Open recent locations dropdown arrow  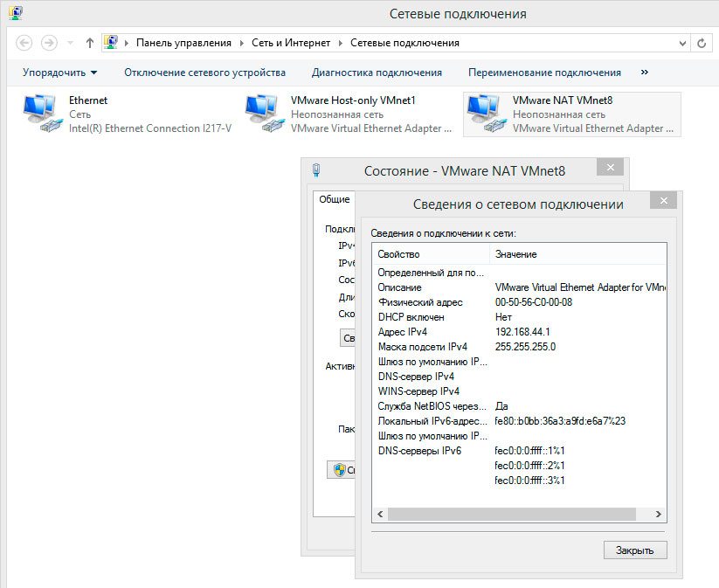click(70, 43)
